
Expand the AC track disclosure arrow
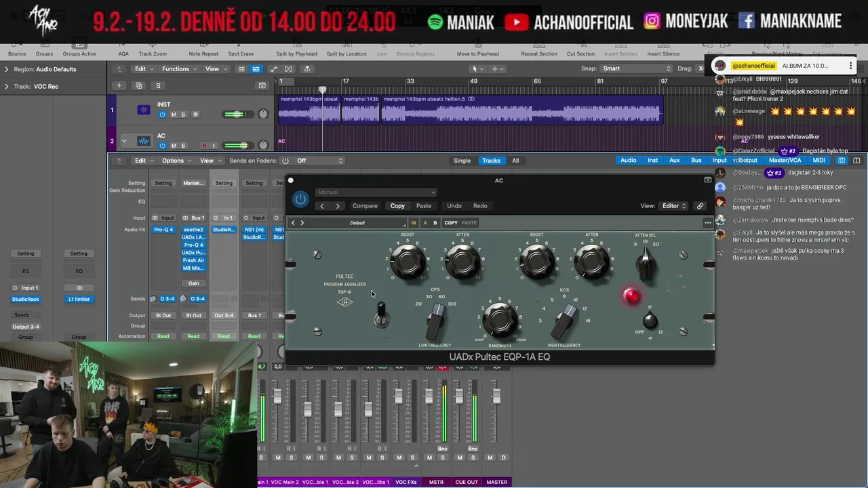(124, 141)
